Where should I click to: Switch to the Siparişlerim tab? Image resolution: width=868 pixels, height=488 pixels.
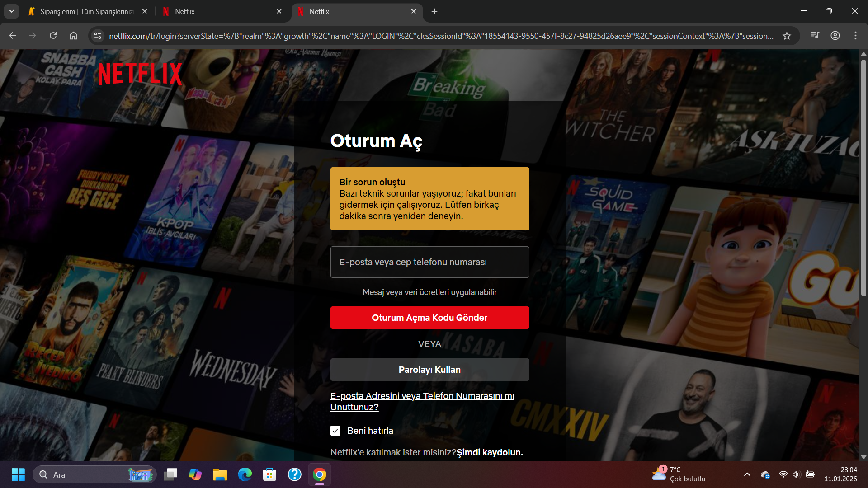click(x=88, y=11)
